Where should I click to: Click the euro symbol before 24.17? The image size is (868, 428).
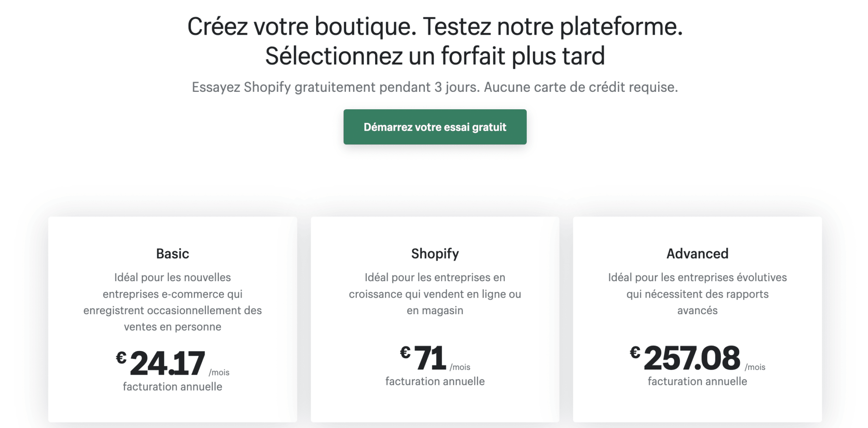121,358
